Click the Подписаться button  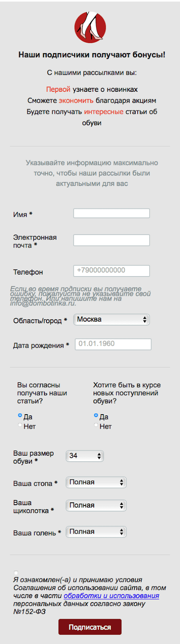(x=90, y=627)
